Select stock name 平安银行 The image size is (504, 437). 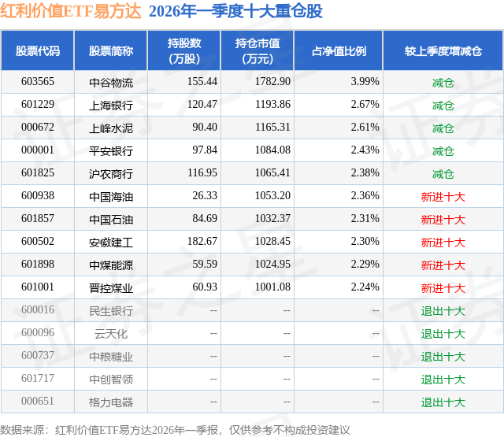[111, 151]
